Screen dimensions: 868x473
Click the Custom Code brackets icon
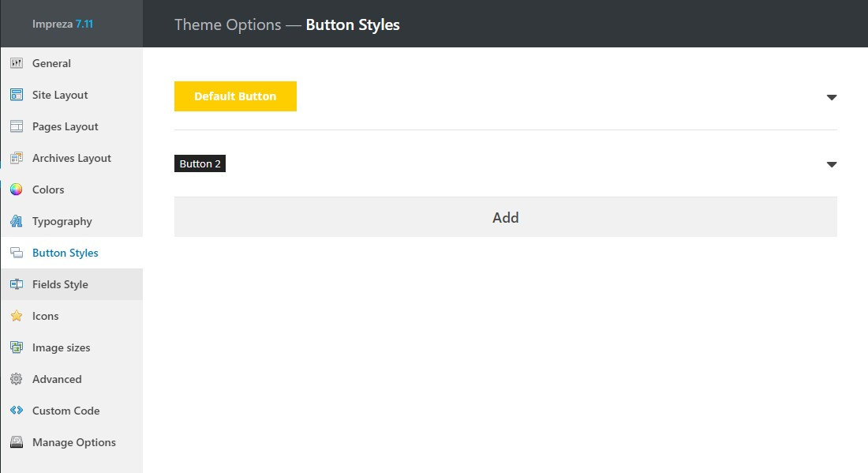(x=17, y=411)
